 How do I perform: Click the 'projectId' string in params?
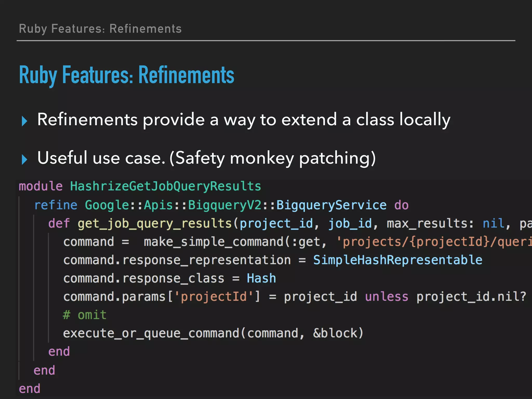[214, 297]
